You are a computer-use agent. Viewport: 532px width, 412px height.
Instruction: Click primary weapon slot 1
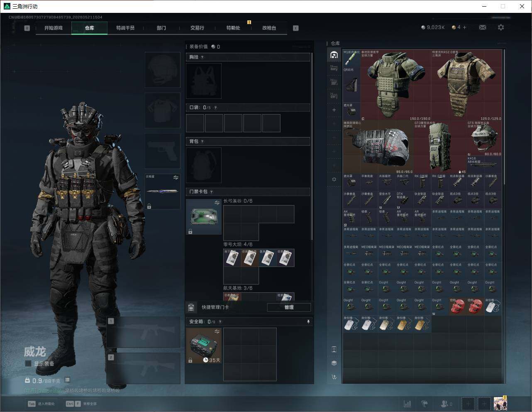[x=143, y=333]
